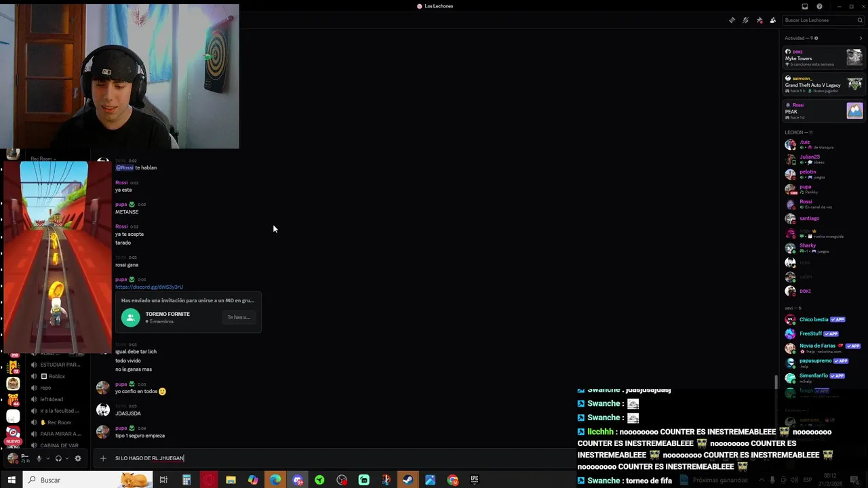
Task: Open Rossi PEAK activity card
Action: [x=823, y=110]
